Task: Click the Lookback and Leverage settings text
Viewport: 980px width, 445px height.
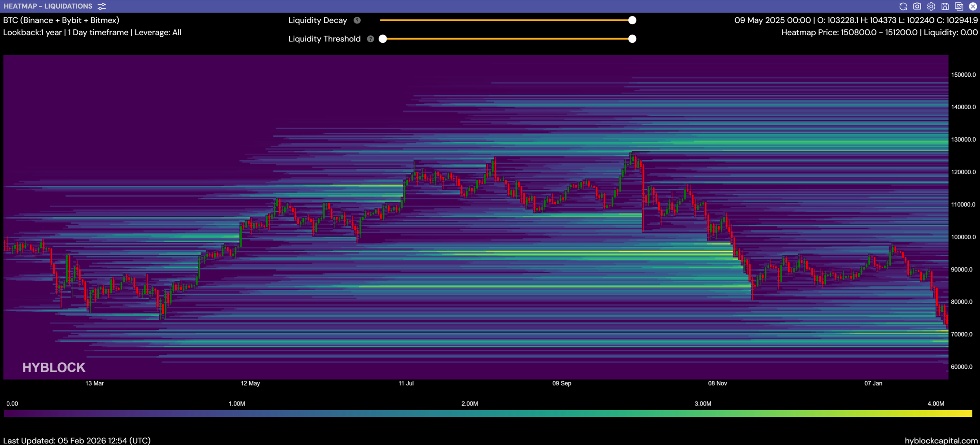Action: [x=92, y=33]
